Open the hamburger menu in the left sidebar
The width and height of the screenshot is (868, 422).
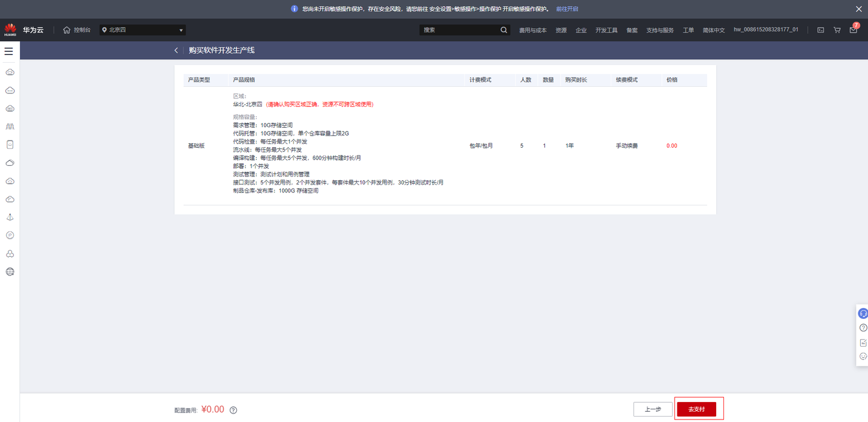[8, 51]
